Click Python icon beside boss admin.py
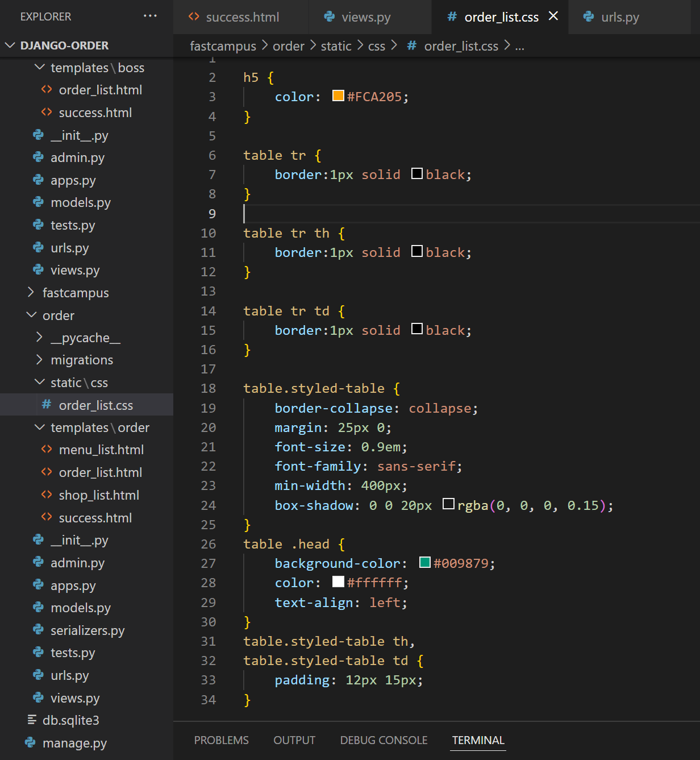The height and width of the screenshot is (760, 700). [x=38, y=157]
